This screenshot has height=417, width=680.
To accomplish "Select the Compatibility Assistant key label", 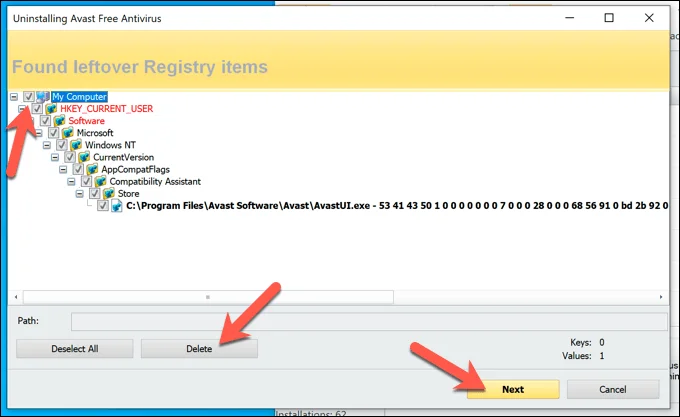I will [155, 182].
